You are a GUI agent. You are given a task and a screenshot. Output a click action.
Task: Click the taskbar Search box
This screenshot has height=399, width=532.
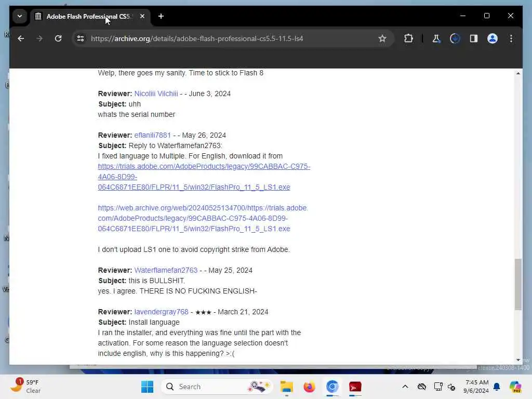click(x=217, y=387)
